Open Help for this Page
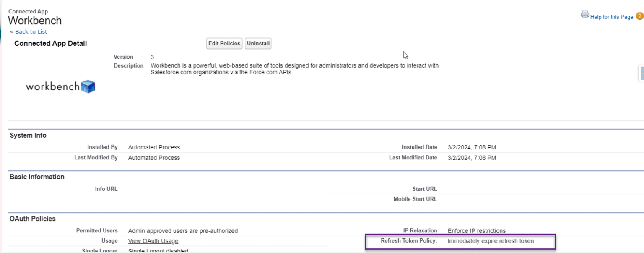Screen dimensions: 644x253 coord(611,17)
